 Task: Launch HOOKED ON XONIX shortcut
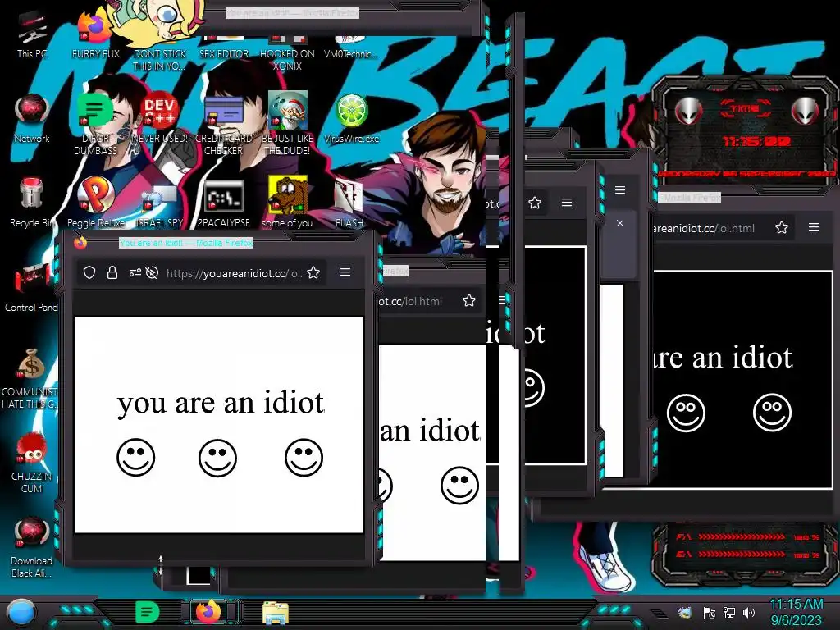tap(288, 53)
